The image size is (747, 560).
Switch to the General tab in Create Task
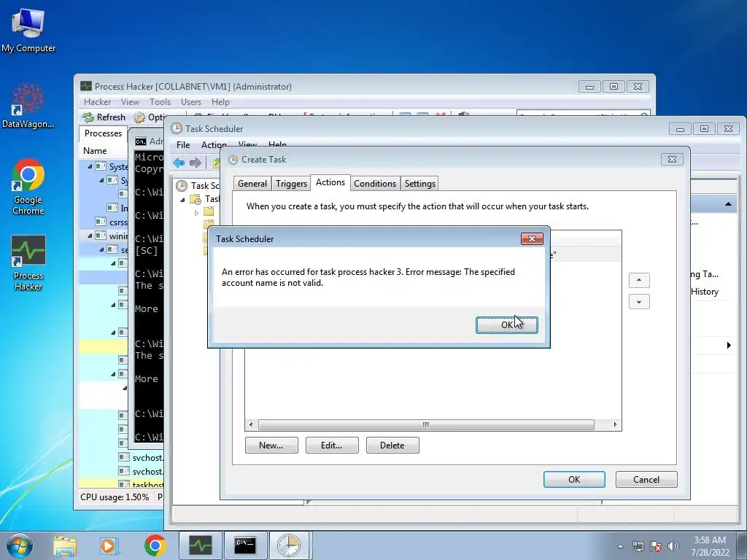(x=252, y=183)
